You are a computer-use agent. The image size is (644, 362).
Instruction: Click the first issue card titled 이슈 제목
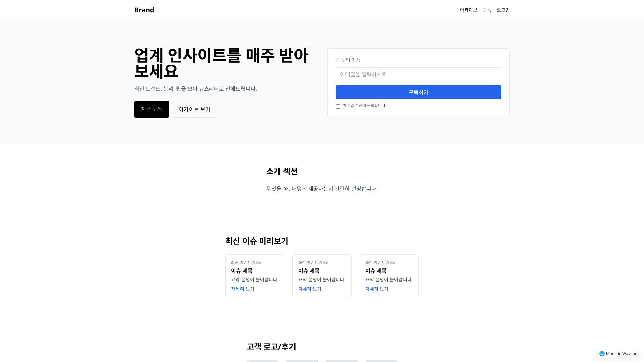tap(255, 276)
